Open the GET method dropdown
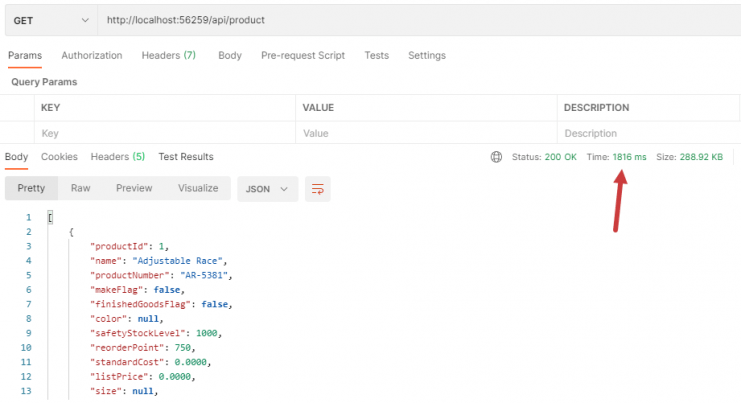741x403 pixels. pos(51,20)
